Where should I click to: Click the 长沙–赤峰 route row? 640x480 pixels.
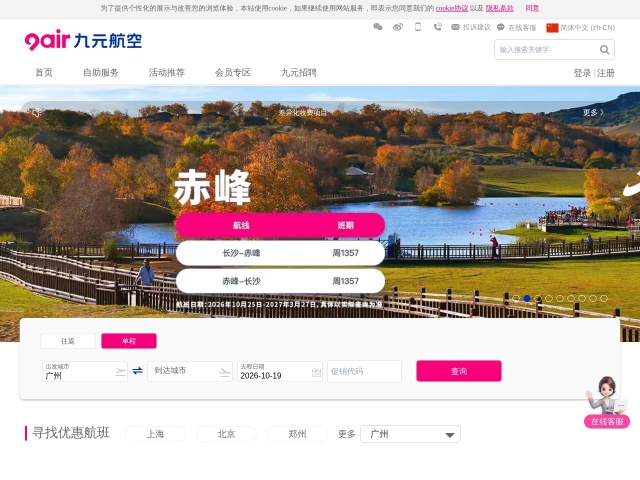point(280,253)
